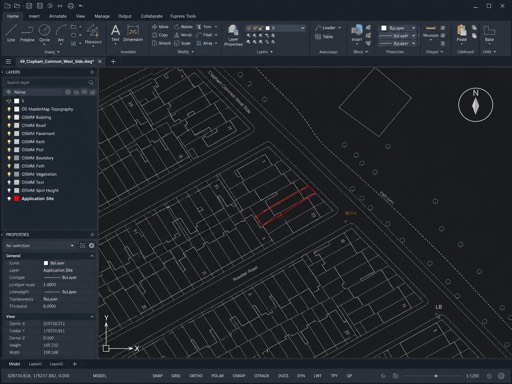Toggle visibility bulb of OSMM Road layer

coord(9,125)
